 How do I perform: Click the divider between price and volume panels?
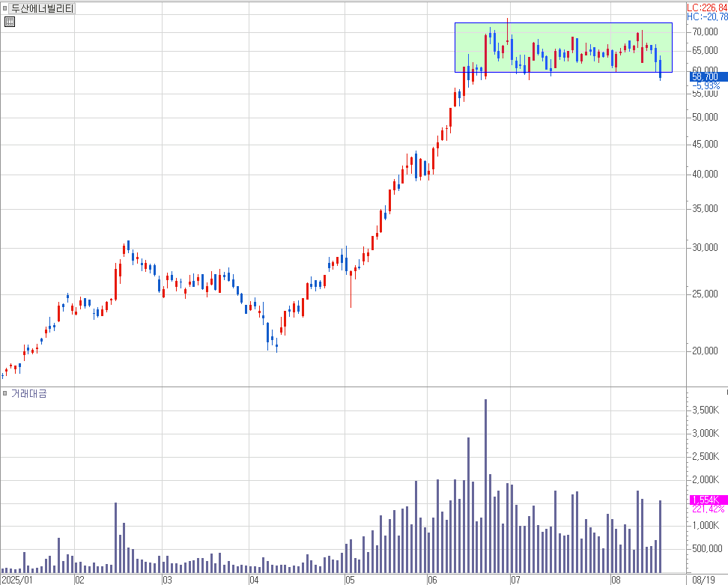[343, 387]
